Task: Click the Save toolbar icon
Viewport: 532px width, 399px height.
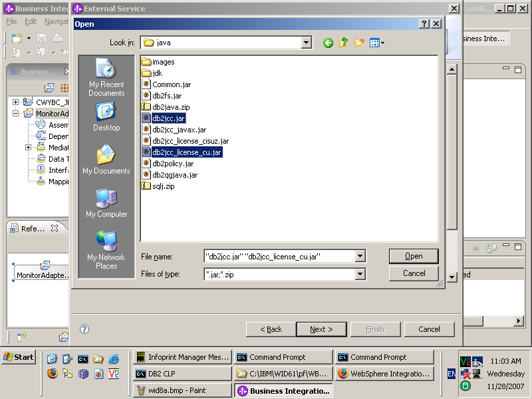Action: (x=41, y=38)
